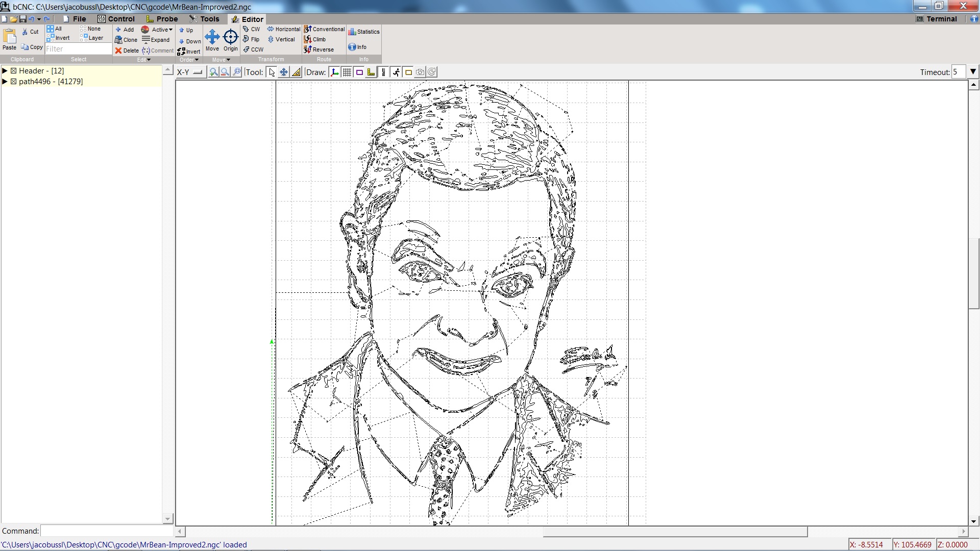Click the vertical scrollbar thumb of canvas

pyautogui.click(x=973, y=273)
